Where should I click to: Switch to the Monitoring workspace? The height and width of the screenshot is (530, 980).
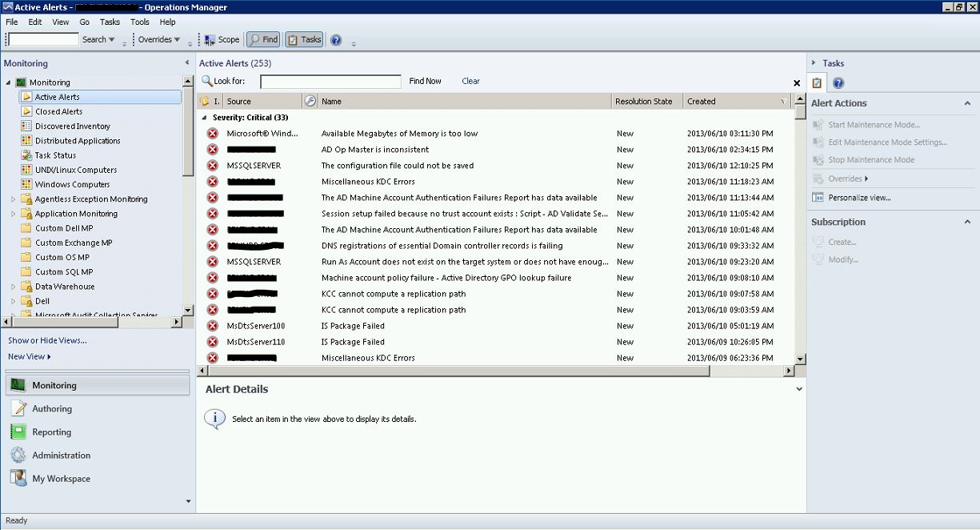pos(99,385)
